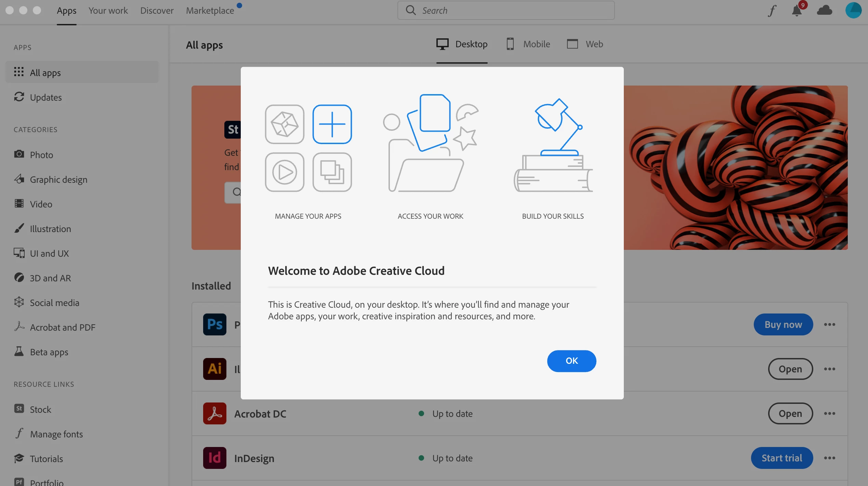This screenshot has width=868, height=486.
Task: Open more options for InDesign
Action: 829,458
